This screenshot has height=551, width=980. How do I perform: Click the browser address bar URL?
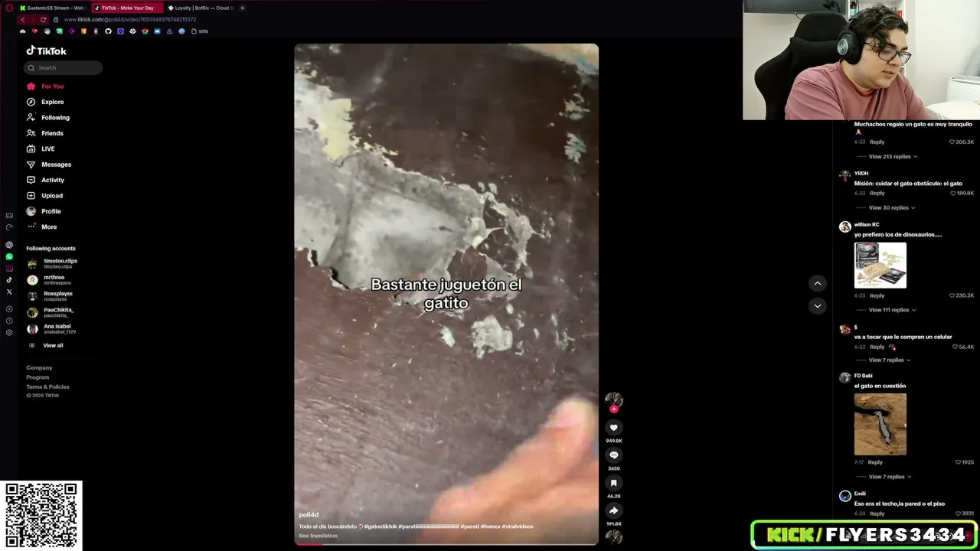pyautogui.click(x=130, y=19)
